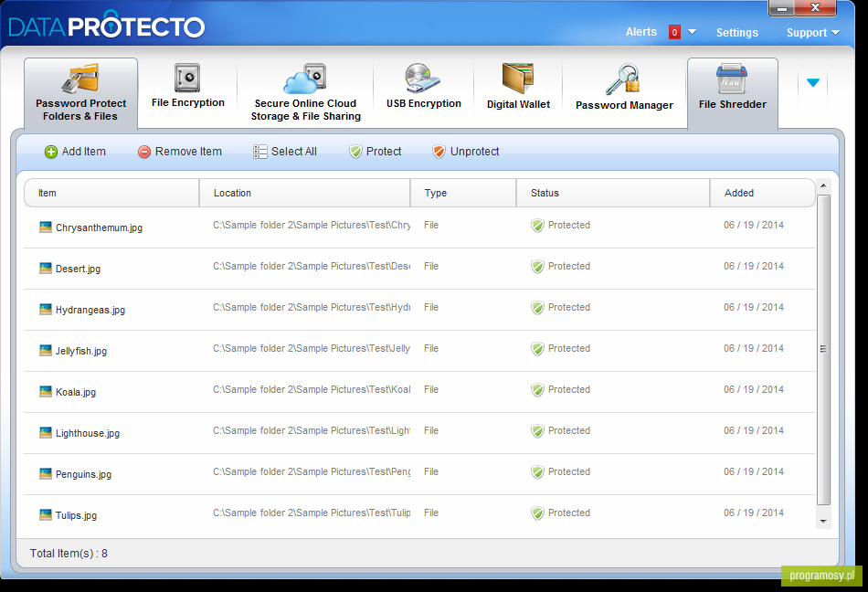Click the red alerts counter badge
This screenshot has height=592, width=868.
674,32
